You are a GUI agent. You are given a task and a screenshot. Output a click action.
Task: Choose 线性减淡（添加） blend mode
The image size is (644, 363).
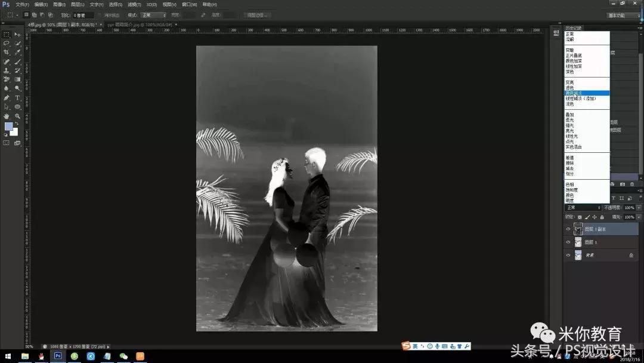tap(580, 99)
